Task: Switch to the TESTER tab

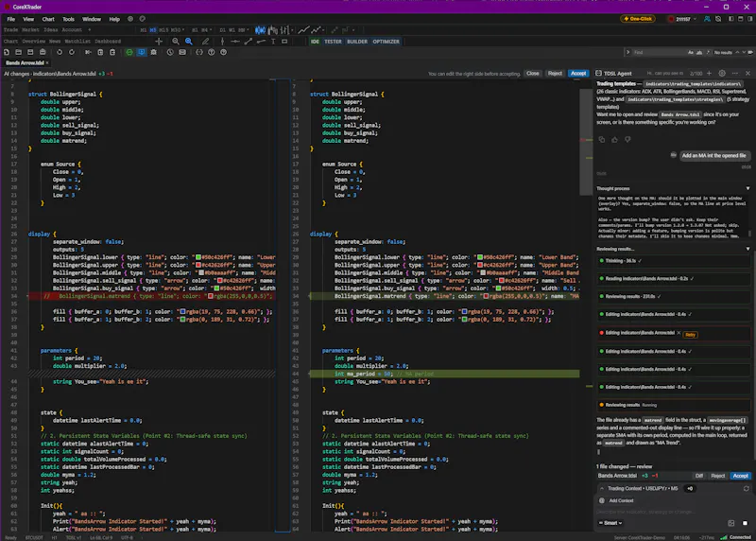Action: click(333, 42)
